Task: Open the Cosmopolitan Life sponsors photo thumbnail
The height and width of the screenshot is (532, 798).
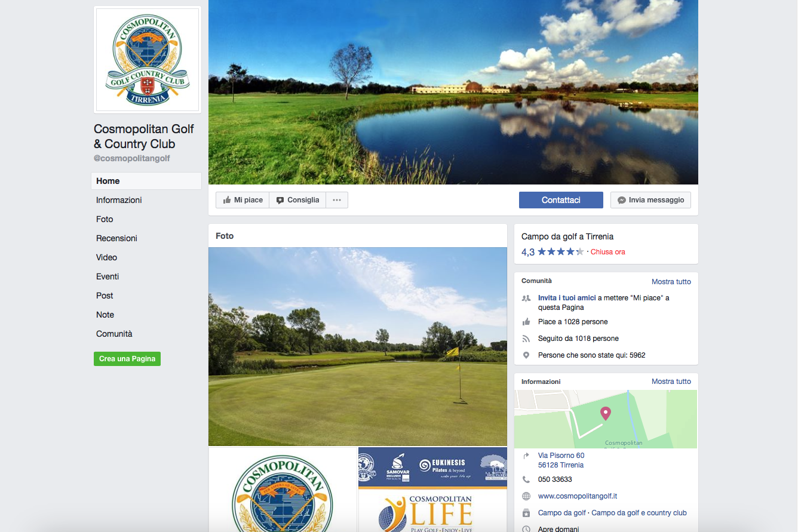Action: 432,490
